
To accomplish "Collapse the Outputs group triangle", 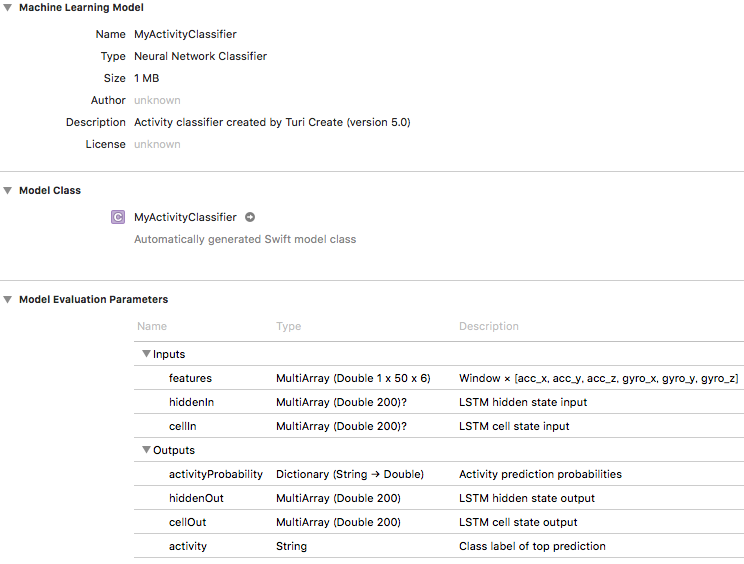I will [x=146, y=450].
